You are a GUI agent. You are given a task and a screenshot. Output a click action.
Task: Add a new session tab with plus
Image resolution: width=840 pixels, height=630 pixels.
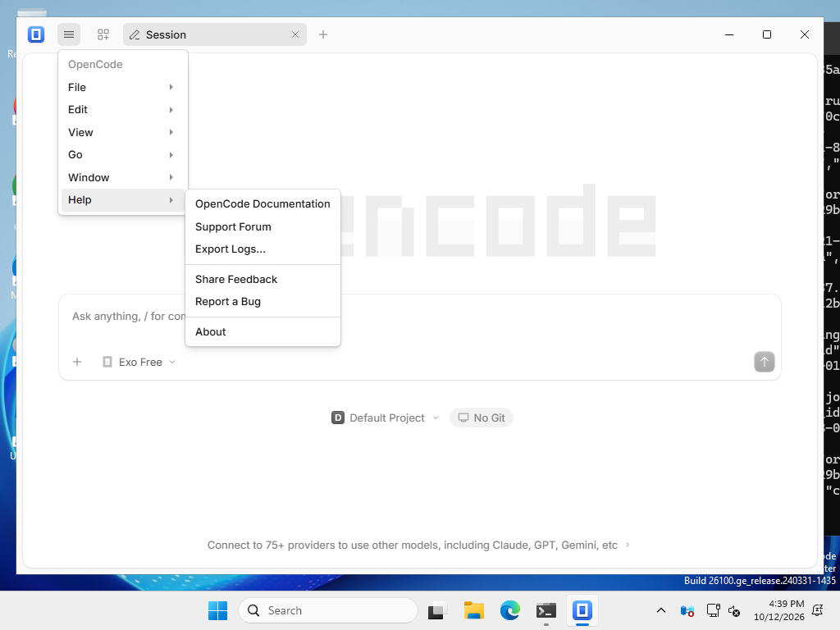pyautogui.click(x=323, y=34)
